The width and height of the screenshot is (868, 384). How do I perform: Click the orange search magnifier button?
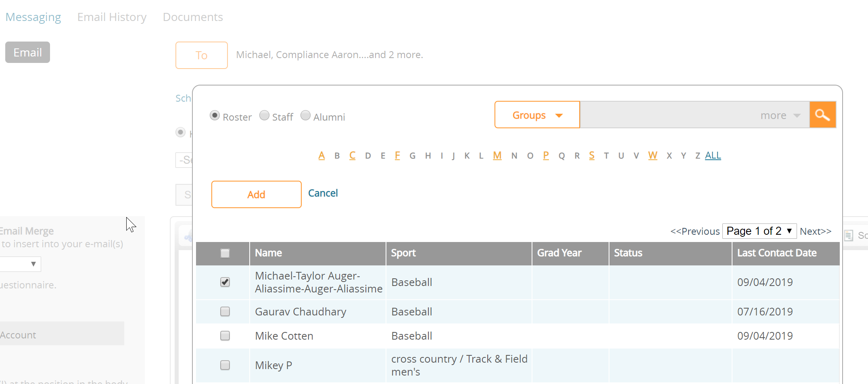coord(822,115)
